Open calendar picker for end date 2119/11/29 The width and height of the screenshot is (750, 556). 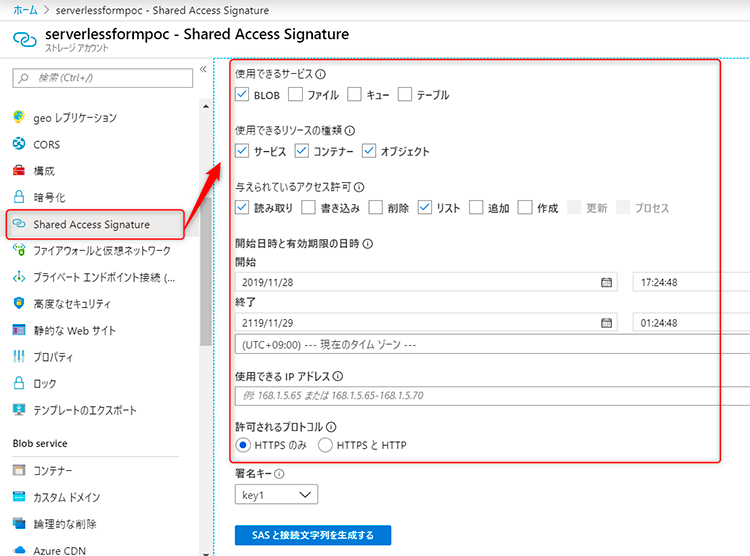click(x=606, y=323)
